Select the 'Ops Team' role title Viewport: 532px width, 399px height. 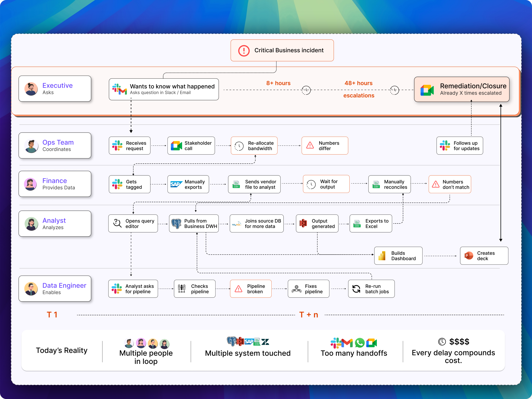(58, 142)
